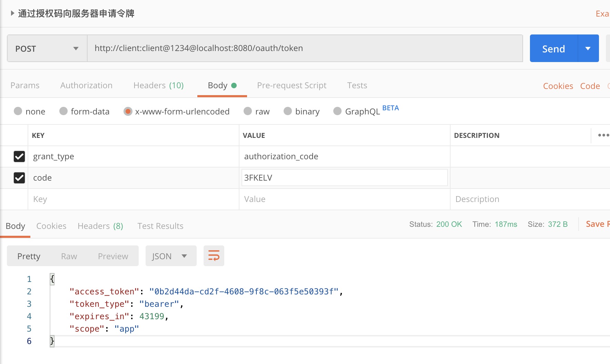Open the Tests tab
Viewport: 610px width, 364px height.
tap(357, 85)
